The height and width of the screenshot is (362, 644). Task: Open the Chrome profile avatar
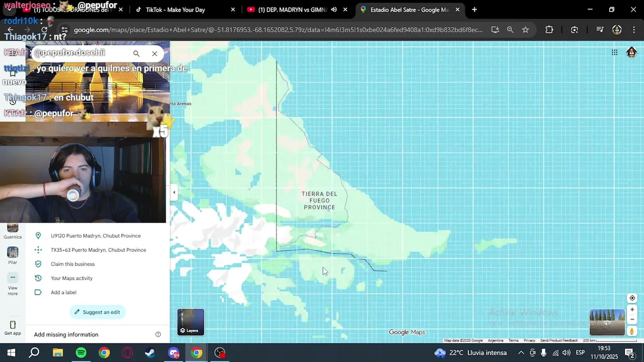[x=617, y=30]
